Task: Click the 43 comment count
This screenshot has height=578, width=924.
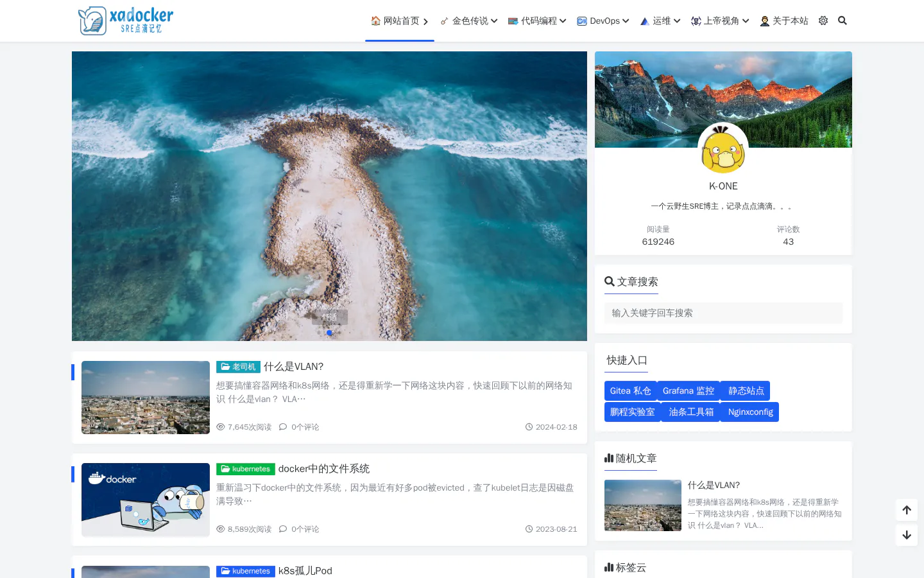Action: pos(789,242)
